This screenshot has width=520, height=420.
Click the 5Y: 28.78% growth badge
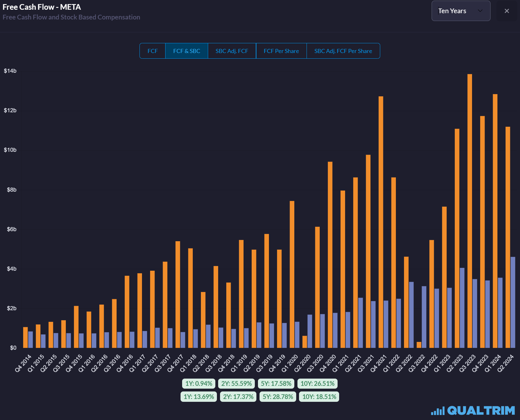click(x=278, y=396)
